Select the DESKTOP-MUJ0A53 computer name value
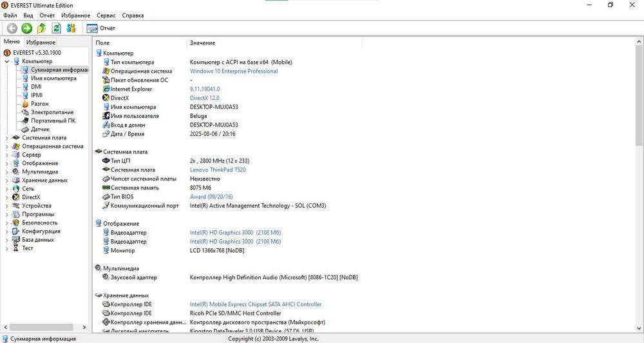The width and height of the screenshot is (644, 343). click(214, 107)
